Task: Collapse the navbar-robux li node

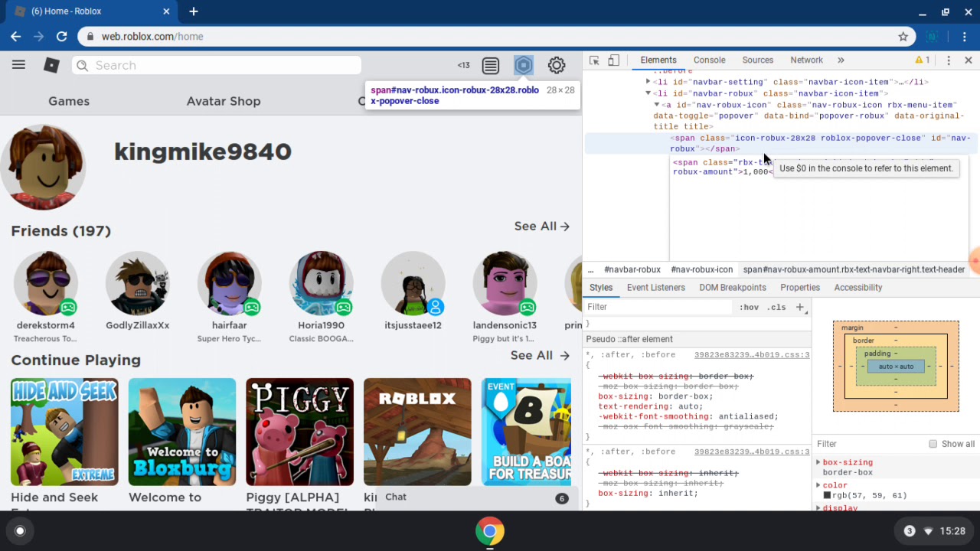Action: (648, 93)
